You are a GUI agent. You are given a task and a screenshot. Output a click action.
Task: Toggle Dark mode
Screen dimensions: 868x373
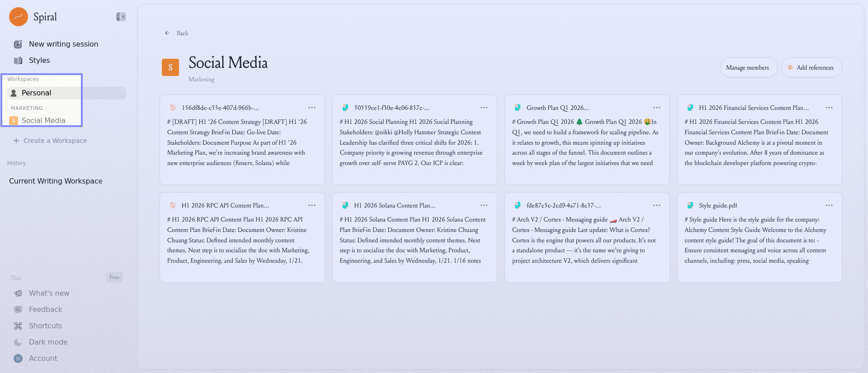(48, 342)
